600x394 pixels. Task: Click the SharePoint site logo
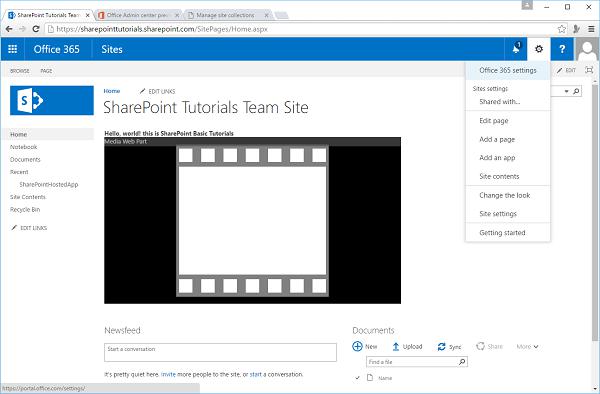tap(52, 100)
